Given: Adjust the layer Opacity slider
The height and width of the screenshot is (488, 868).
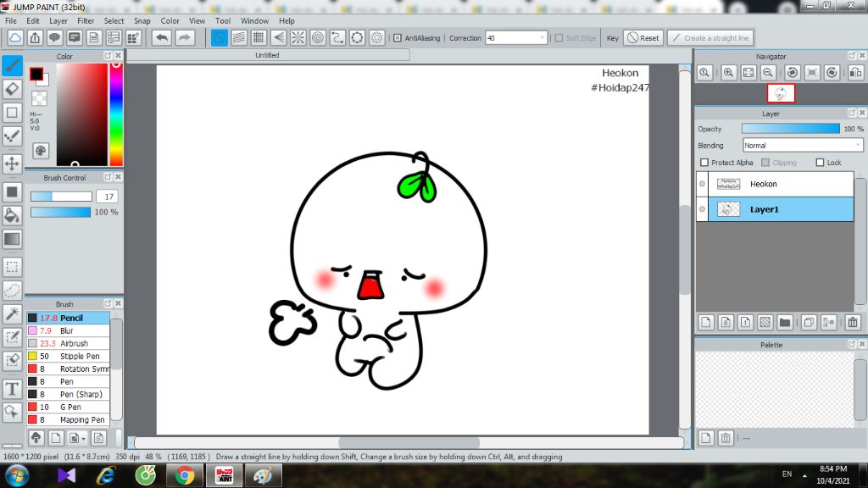Looking at the screenshot, I should (791, 129).
